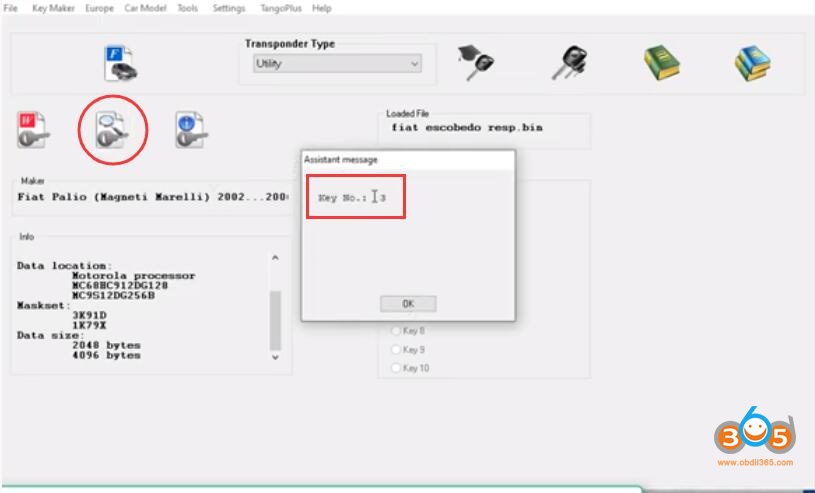Screen dimensions: 815x493
Task: Click MC9S12DG256B line in Info
Action: 113,295
